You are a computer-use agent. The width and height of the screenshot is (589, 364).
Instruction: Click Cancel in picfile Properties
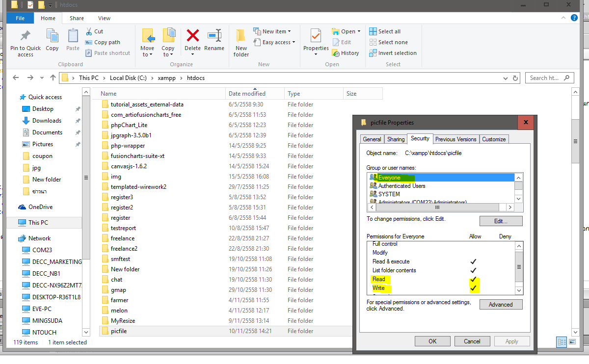tap(472, 341)
